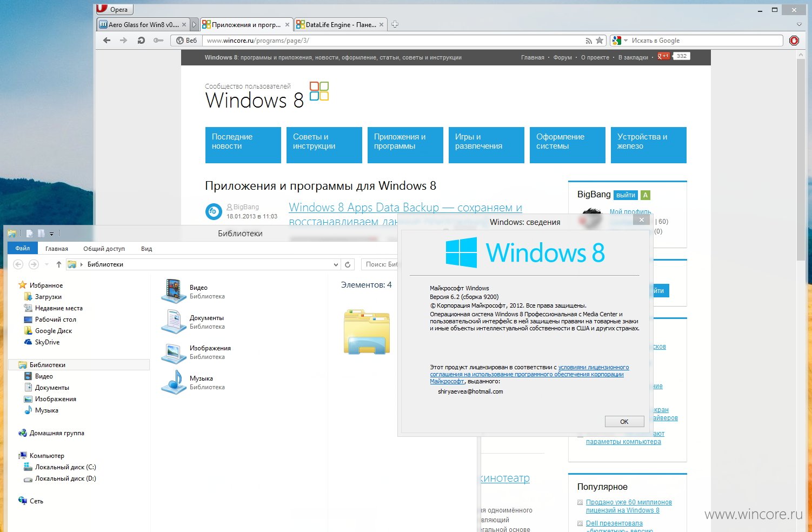Open Продано уже 60 миллионов лицензий link
Image resolution: width=812 pixels, height=532 pixels.
tap(629, 506)
